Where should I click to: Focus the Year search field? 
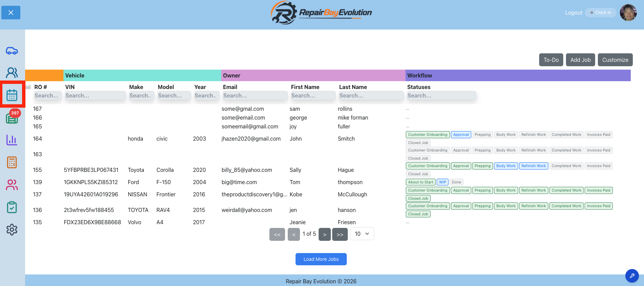pyautogui.click(x=207, y=96)
